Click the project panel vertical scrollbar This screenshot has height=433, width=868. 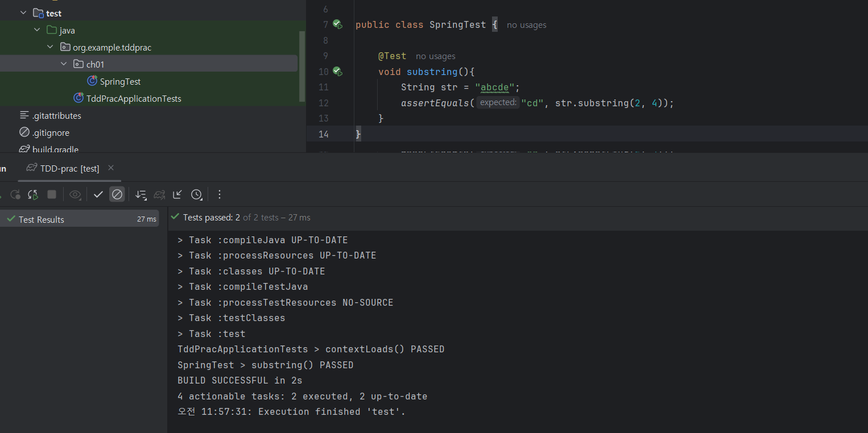click(303, 66)
